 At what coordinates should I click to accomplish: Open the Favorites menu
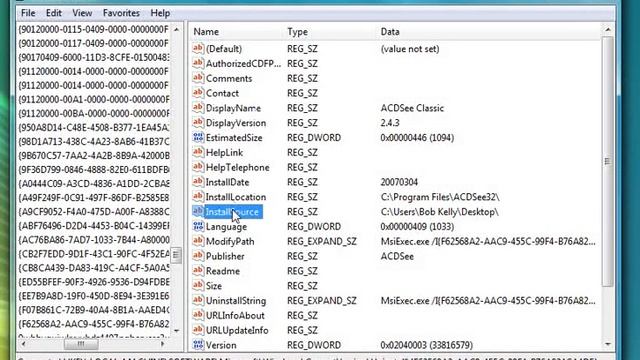click(121, 13)
